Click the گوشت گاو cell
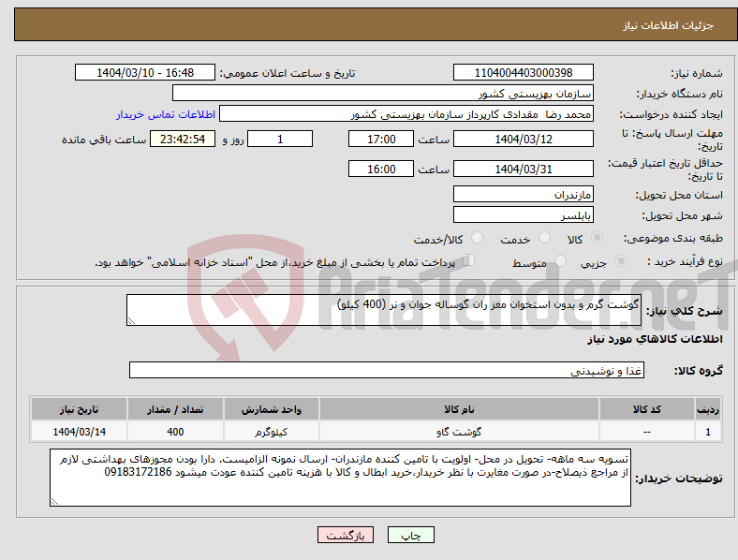The height and width of the screenshot is (560, 738). click(459, 431)
